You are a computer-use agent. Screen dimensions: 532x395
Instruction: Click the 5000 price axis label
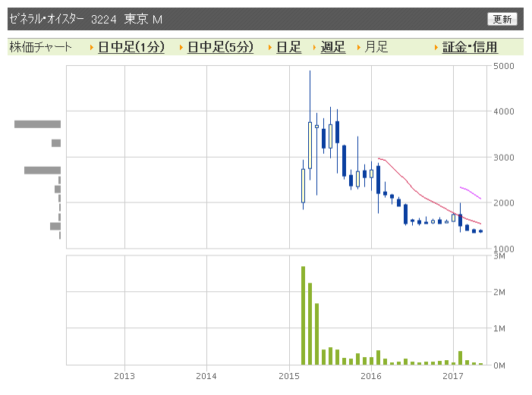(503, 66)
